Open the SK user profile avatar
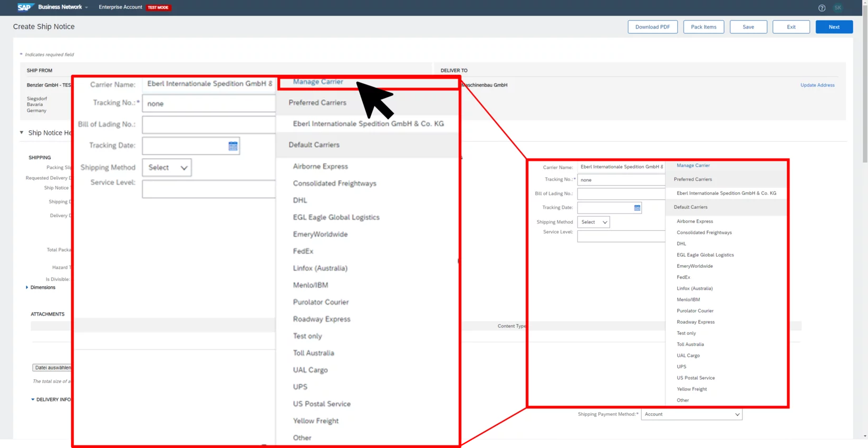The image size is (868, 448). [837, 7]
